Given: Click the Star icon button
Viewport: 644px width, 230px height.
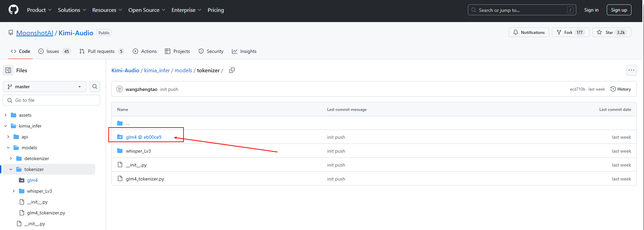Looking at the screenshot, I should [x=599, y=32].
